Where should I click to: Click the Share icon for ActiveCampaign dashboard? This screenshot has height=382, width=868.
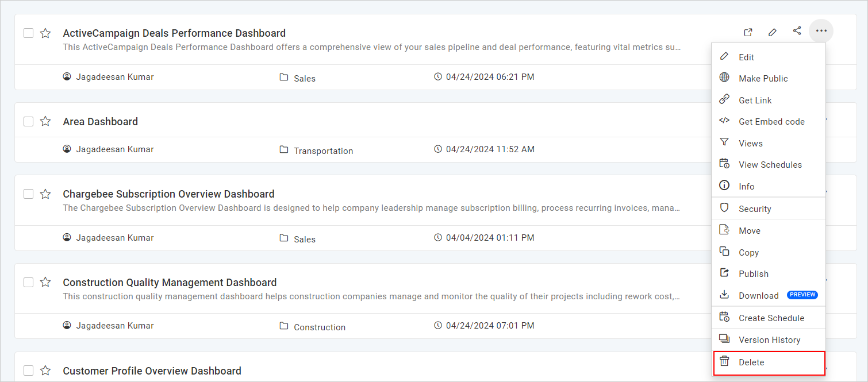tap(797, 32)
